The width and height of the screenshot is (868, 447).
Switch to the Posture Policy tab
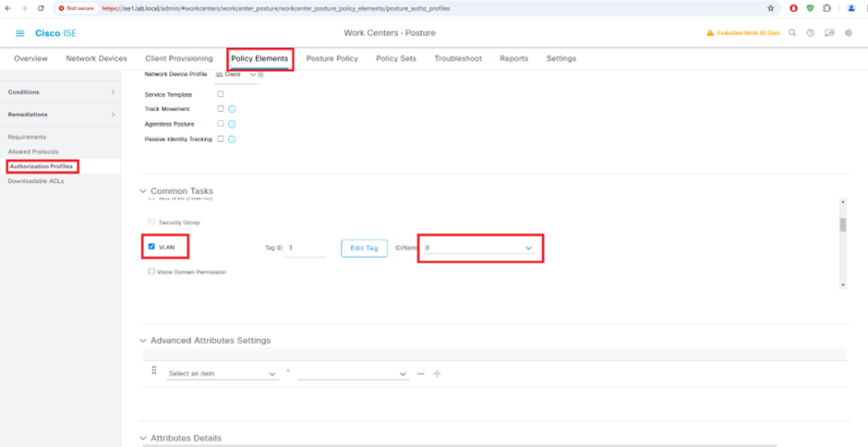pyautogui.click(x=332, y=59)
